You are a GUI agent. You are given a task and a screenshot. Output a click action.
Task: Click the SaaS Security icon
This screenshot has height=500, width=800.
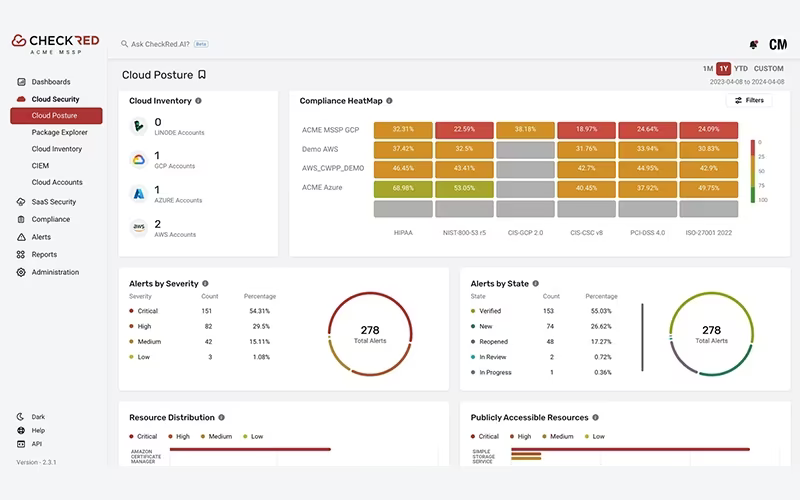point(21,202)
